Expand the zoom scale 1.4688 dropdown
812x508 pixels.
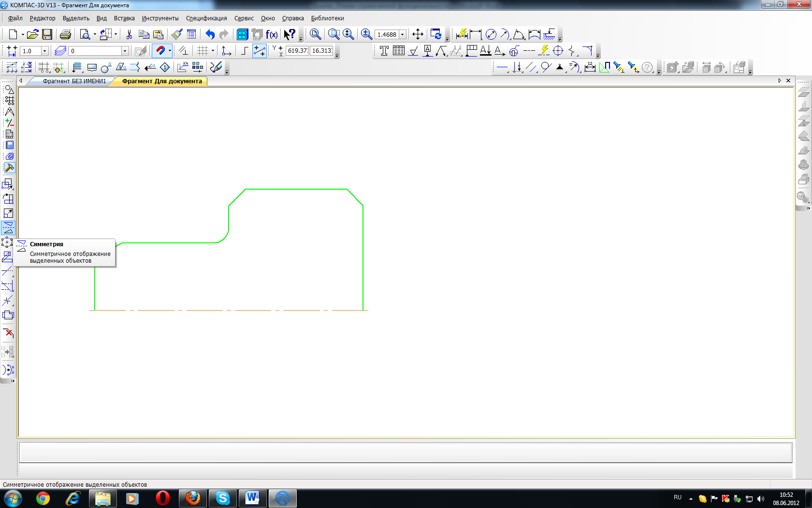point(402,34)
